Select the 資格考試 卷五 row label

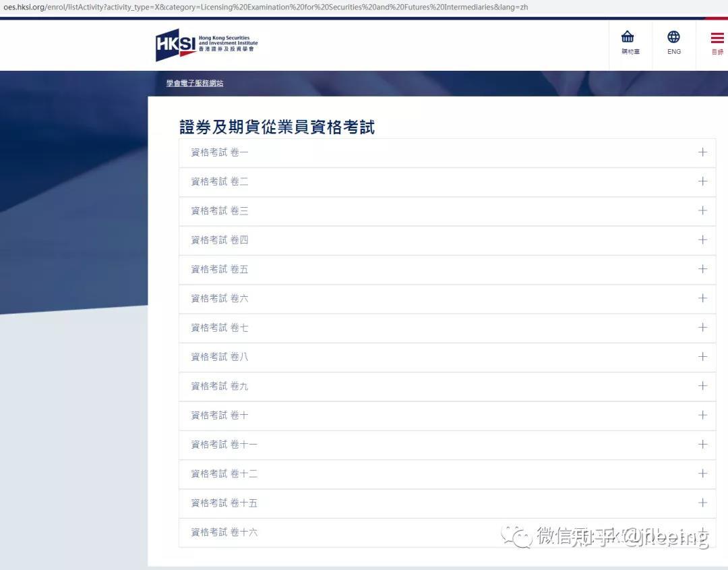pos(220,269)
